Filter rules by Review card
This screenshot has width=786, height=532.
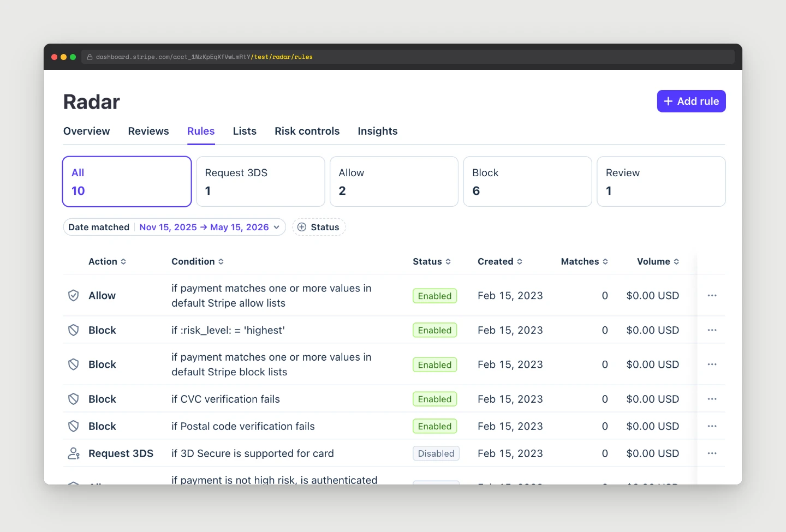click(x=661, y=182)
